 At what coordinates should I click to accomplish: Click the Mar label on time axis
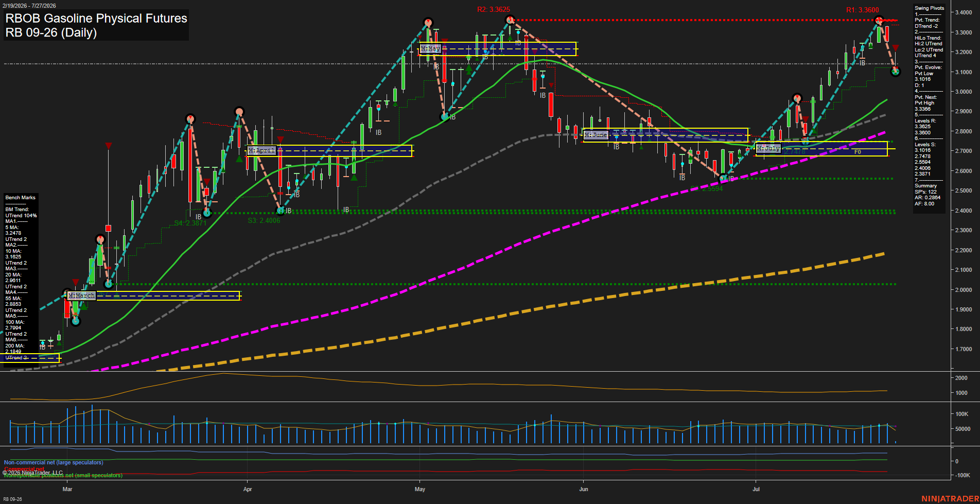(67, 489)
